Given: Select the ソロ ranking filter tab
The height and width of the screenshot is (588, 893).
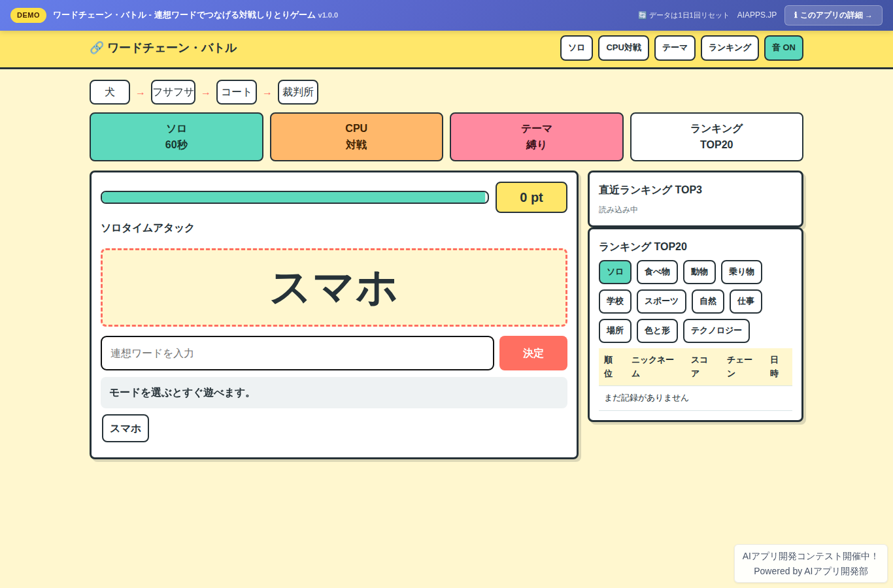Looking at the screenshot, I should tap(615, 272).
